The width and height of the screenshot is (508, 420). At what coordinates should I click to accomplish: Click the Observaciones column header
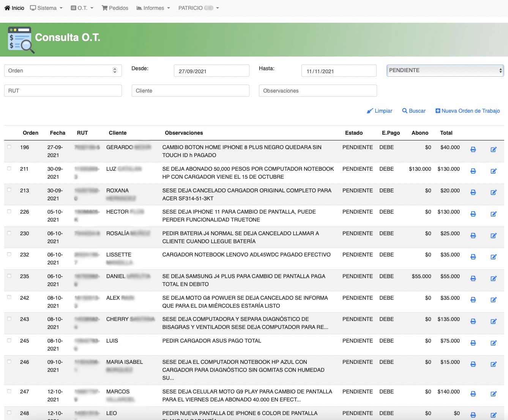tap(184, 133)
